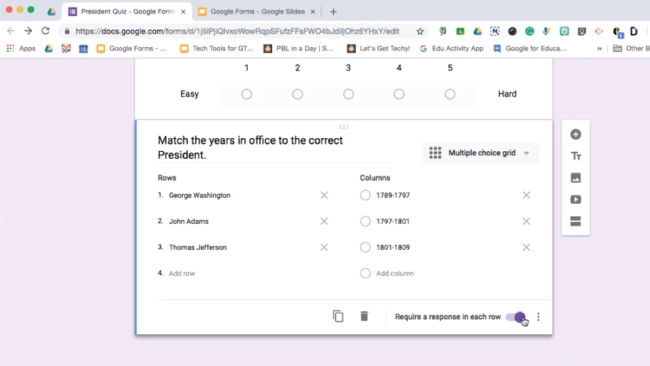Toggle Require a response in each row

point(516,317)
